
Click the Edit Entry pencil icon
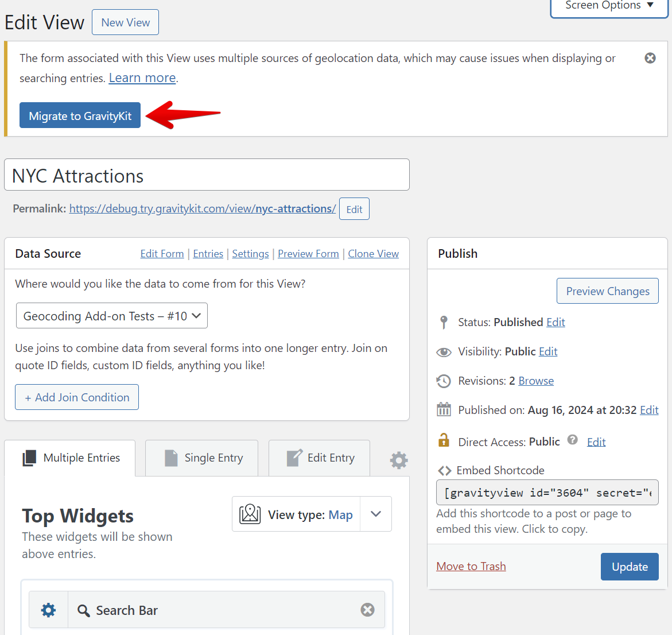coord(294,458)
